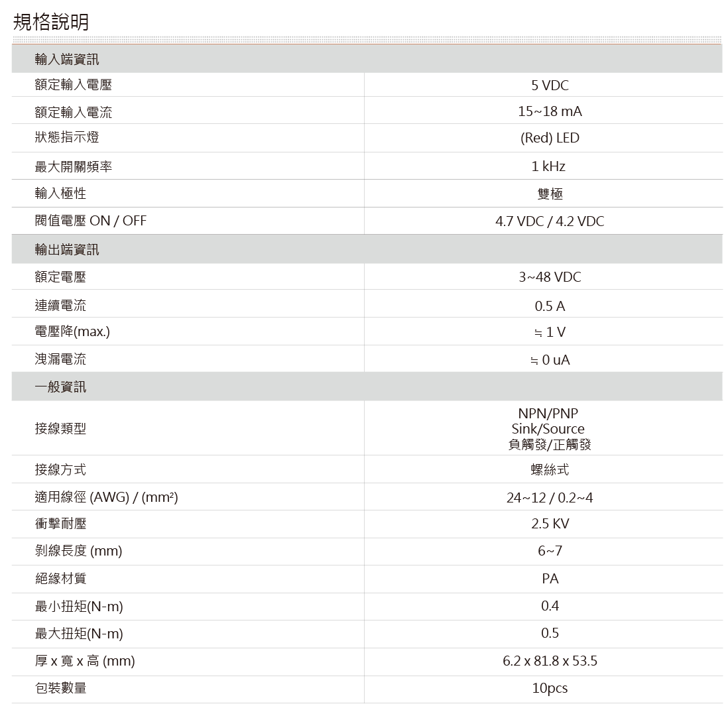The height and width of the screenshot is (710, 728).
Task: Click the 最小扭矩(N-m) label
Action: coord(79,606)
